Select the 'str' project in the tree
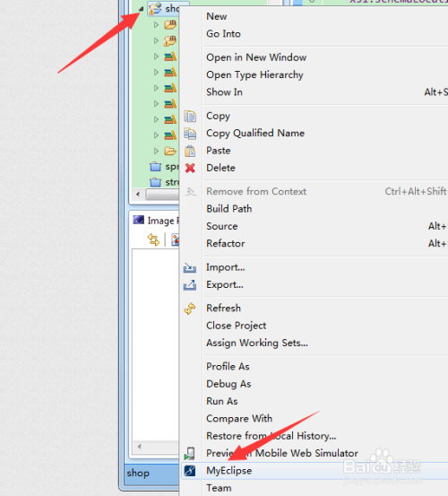 [x=171, y=182]
